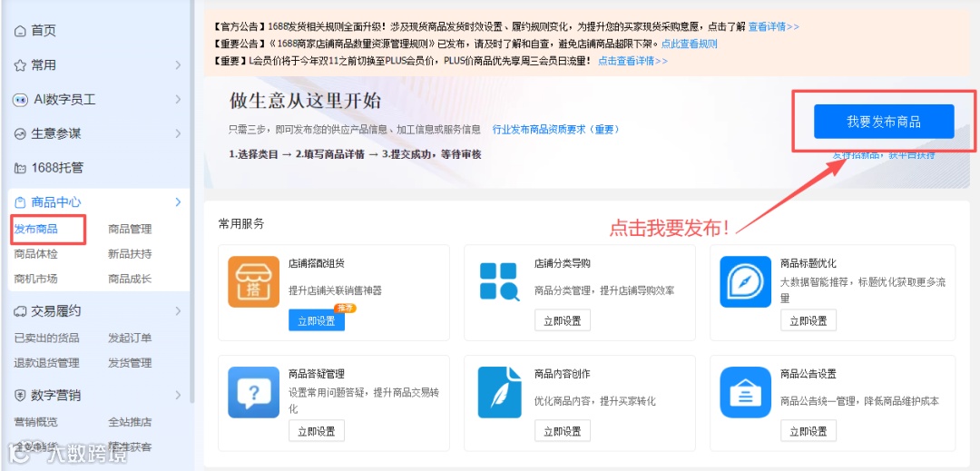Expand the 数字营销 menu chevron
The height and width of the screenshot is (471, 980).
[x=178, y=396]
